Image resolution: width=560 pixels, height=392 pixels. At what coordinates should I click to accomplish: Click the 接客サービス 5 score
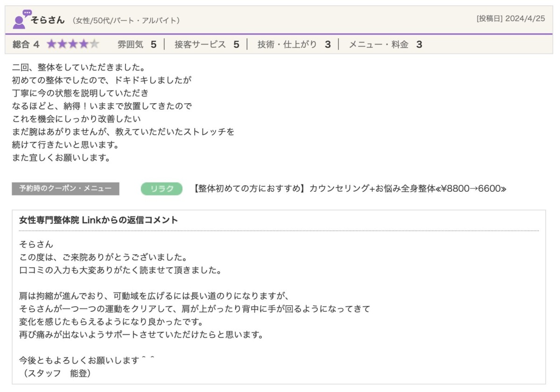[x=207, y=44]
